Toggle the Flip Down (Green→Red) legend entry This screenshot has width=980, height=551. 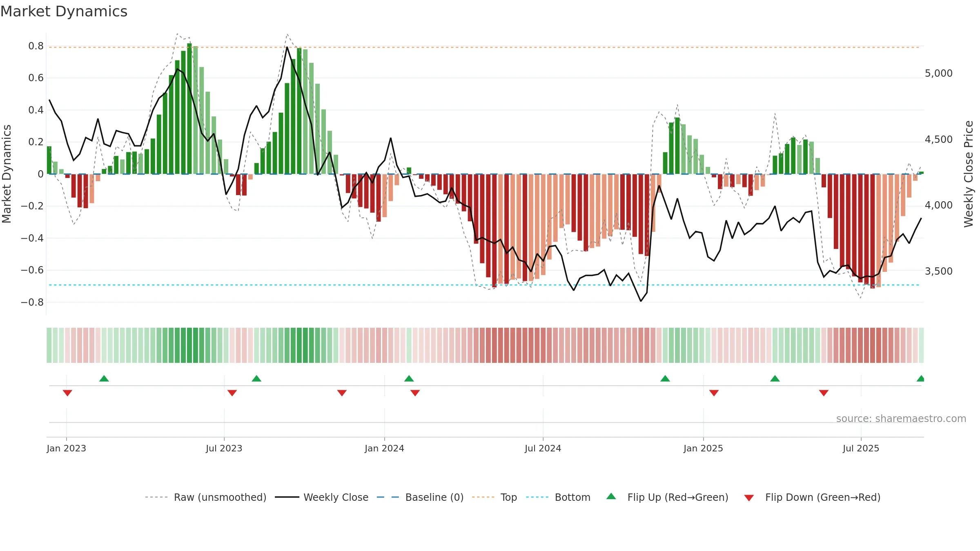click(812, 497)
